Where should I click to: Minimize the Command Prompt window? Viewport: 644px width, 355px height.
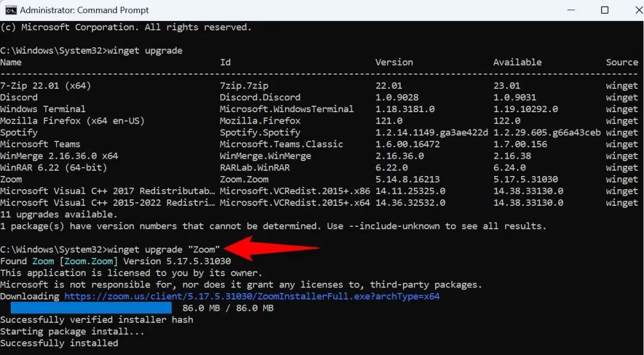pos(571,10)
